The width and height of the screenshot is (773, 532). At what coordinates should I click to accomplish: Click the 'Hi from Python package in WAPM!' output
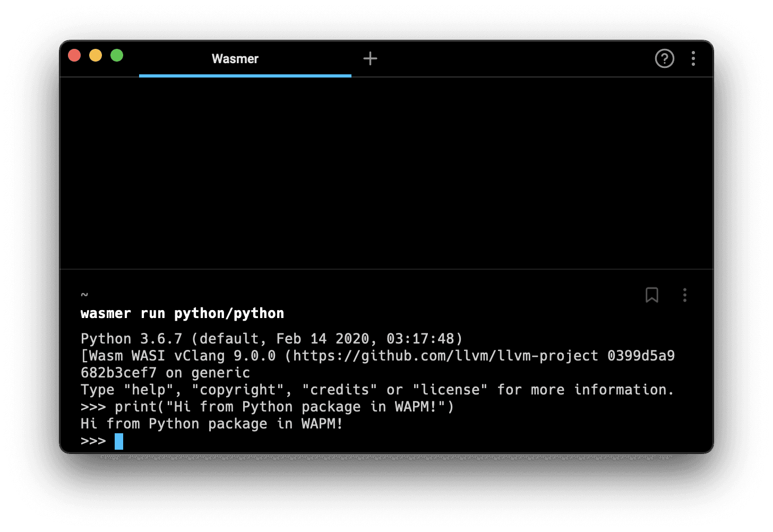click(212, 424)
